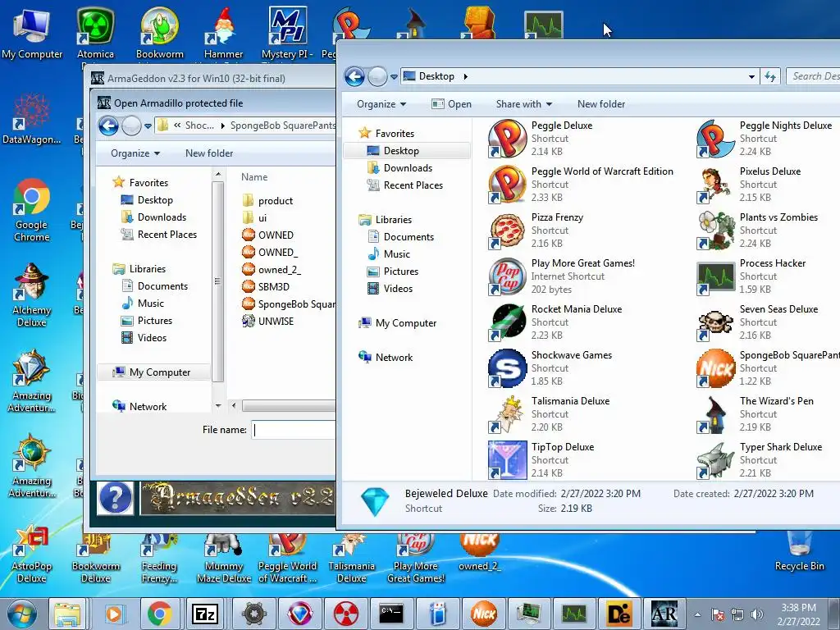
Task: Go back in Open Armadillo dialog
Action: pos(108,126)
